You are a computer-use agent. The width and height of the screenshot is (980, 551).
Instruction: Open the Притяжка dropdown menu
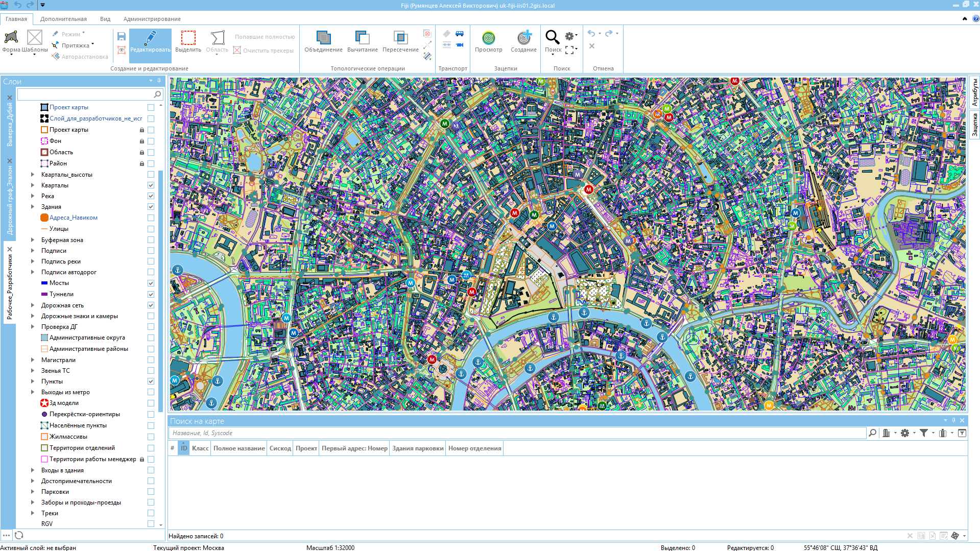pyautogui.click(x=92, y=45)
